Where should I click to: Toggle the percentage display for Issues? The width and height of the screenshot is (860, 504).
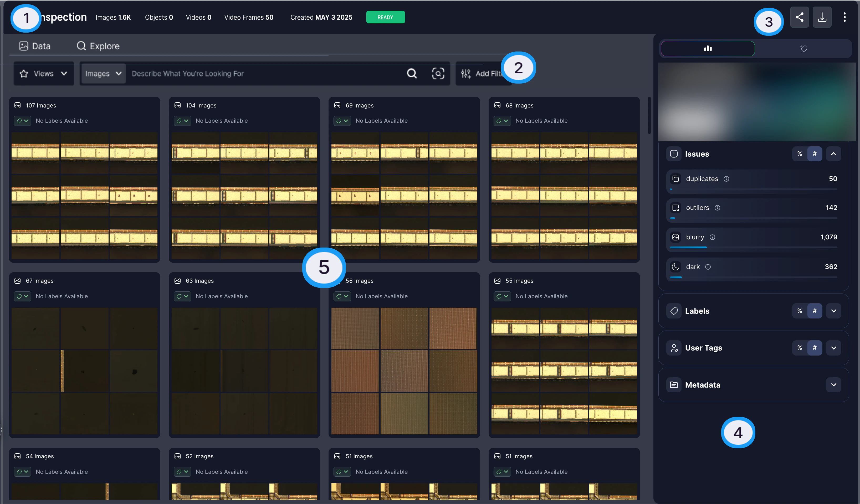click(799, 153)
